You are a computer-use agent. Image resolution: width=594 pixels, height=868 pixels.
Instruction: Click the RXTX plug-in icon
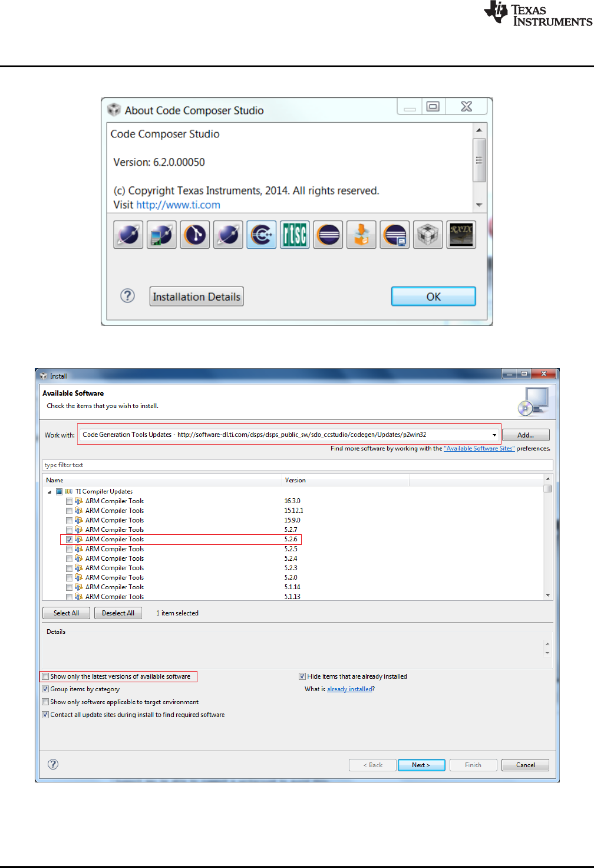tap(461, 235)
